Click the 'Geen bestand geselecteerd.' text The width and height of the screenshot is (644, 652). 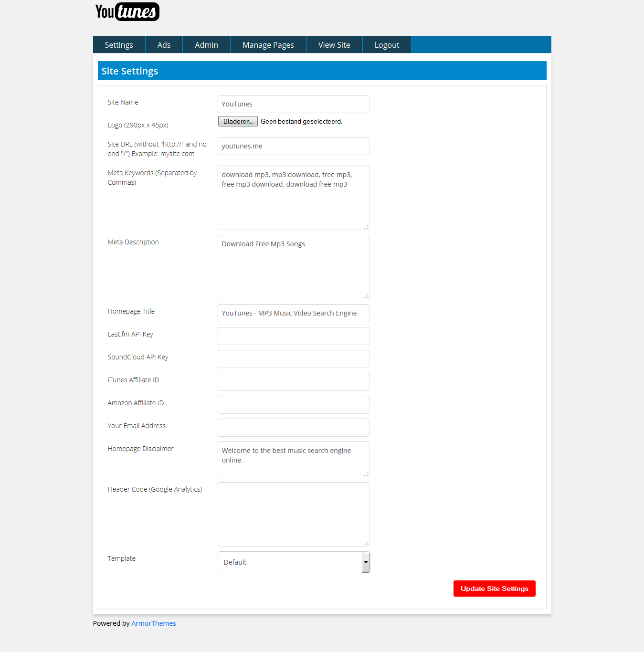301,122
